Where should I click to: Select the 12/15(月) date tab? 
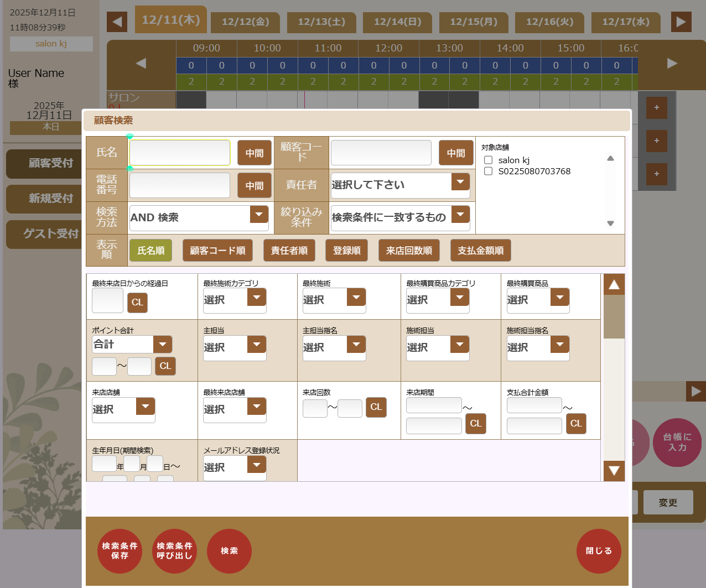point(474,22)
